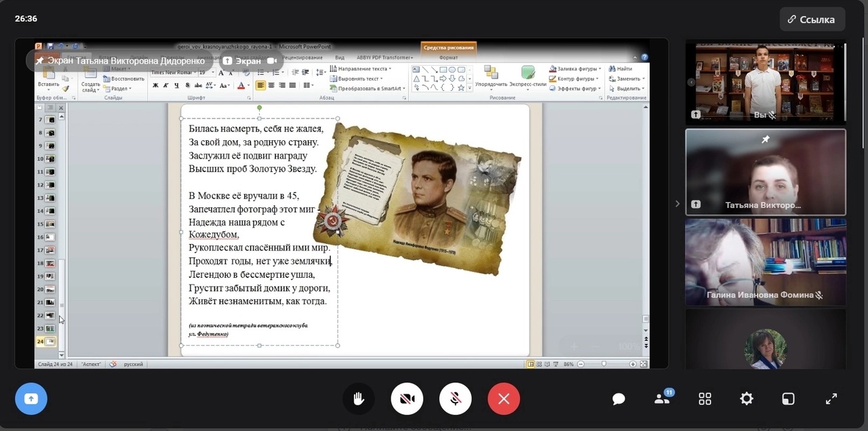This screenshot has width=868, height=431.
Task: Switch to normal view in status bar
Action: 531,364
